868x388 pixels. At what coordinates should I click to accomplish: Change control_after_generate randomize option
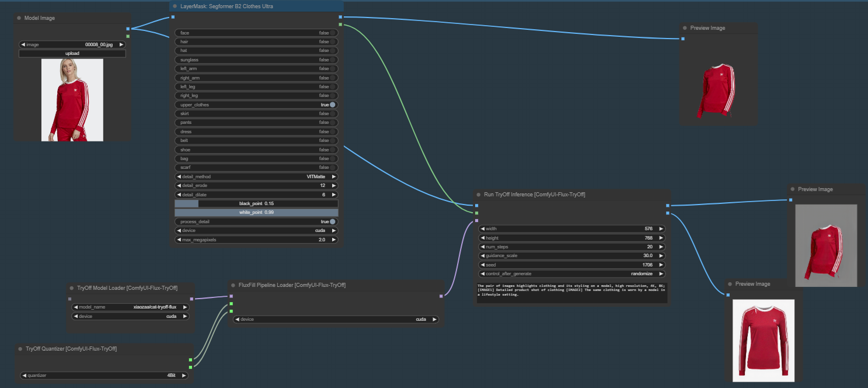tap(571, 273)
